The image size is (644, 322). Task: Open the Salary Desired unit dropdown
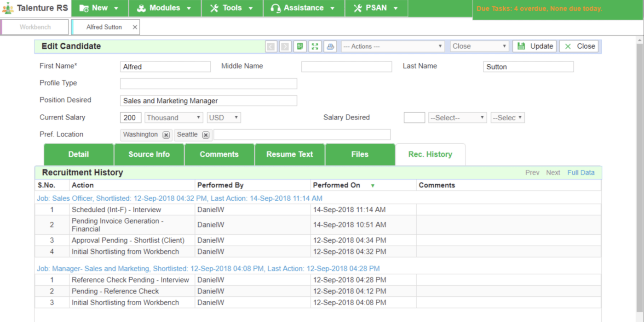458,118
